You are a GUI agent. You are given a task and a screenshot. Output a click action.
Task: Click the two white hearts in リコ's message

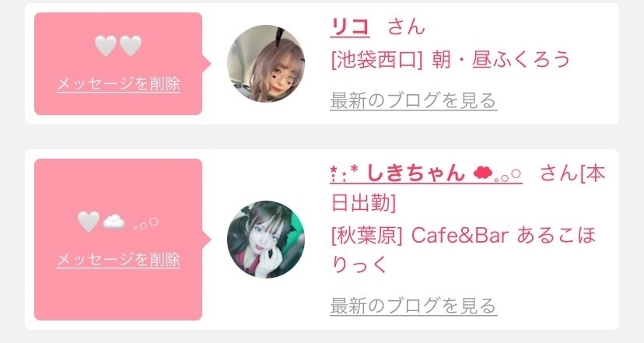[x=118, y=46]
